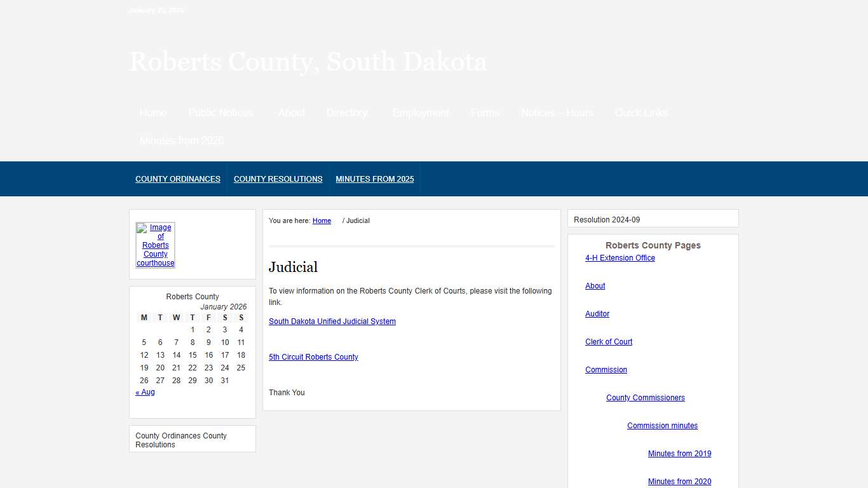Open Commission minutes
868x488 pixels.
click(662, 425)
